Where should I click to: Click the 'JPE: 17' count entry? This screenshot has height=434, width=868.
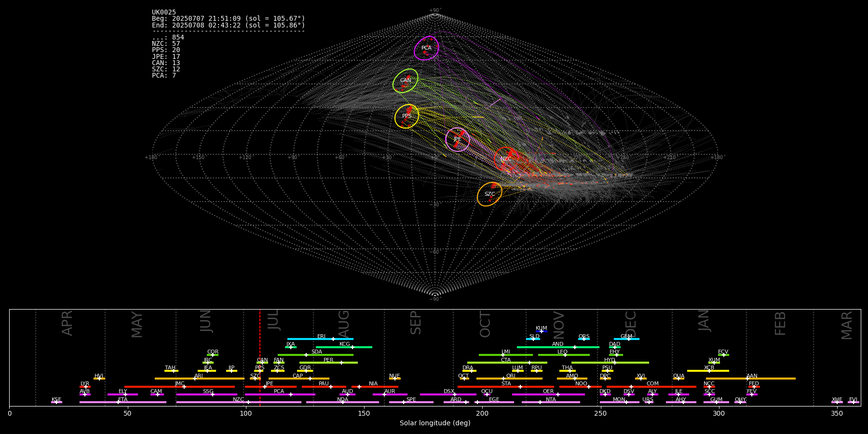pos(166,57)
